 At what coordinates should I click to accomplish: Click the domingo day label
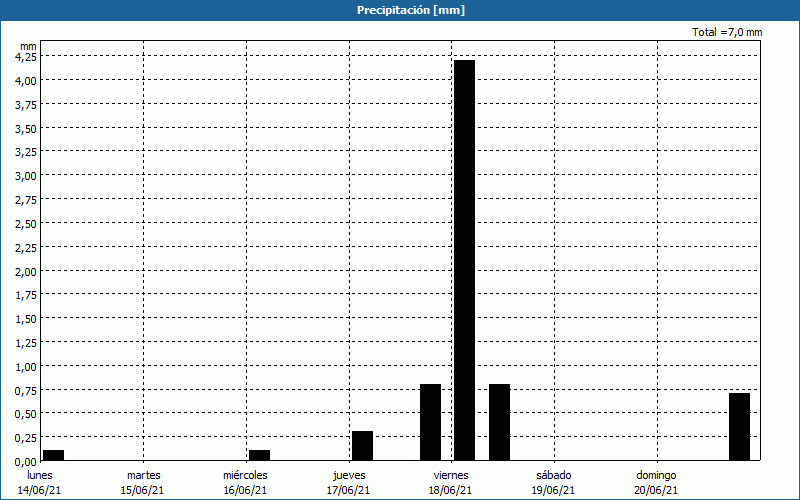tap(656, 475)
